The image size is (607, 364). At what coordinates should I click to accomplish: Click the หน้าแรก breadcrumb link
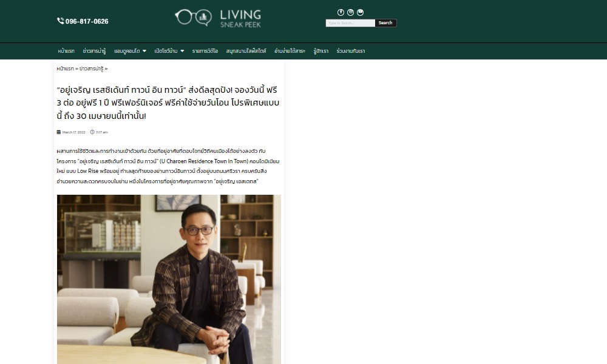pyautogui.click(x=65, y=69)
